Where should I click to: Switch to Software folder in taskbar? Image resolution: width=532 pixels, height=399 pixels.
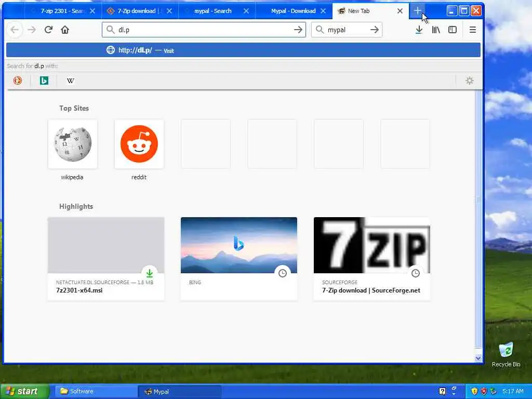pyautogui.click(x=95, y=391)
